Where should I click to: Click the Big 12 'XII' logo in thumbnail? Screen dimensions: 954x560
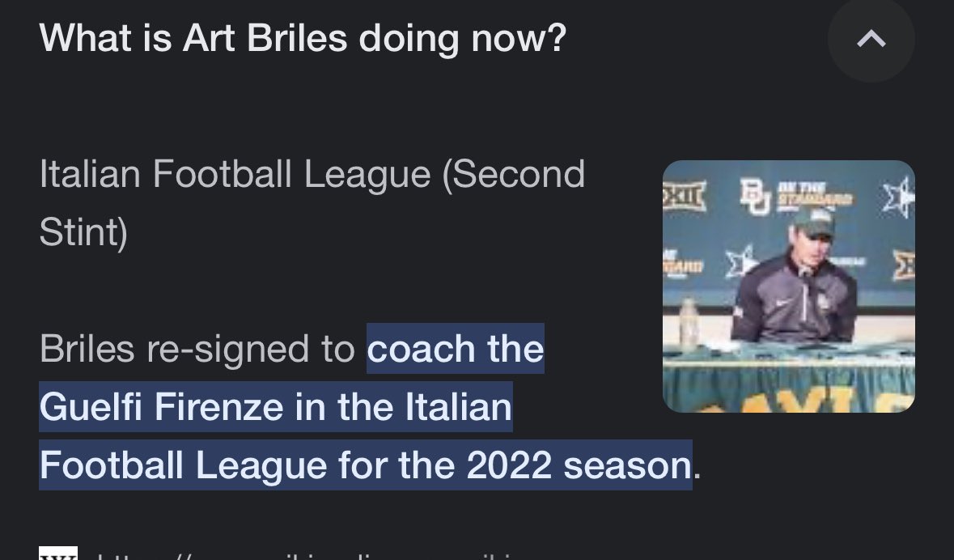(x=685, y=196)
